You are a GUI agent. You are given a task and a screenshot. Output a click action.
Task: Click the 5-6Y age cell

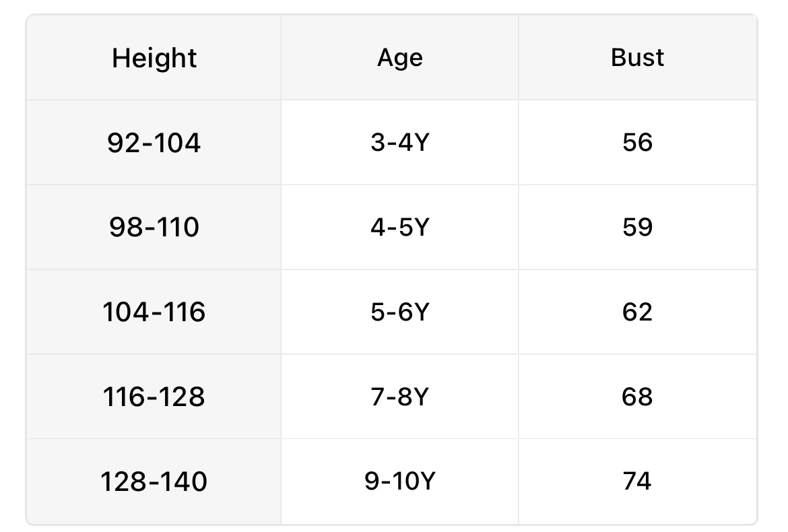(x=400, y=312)
